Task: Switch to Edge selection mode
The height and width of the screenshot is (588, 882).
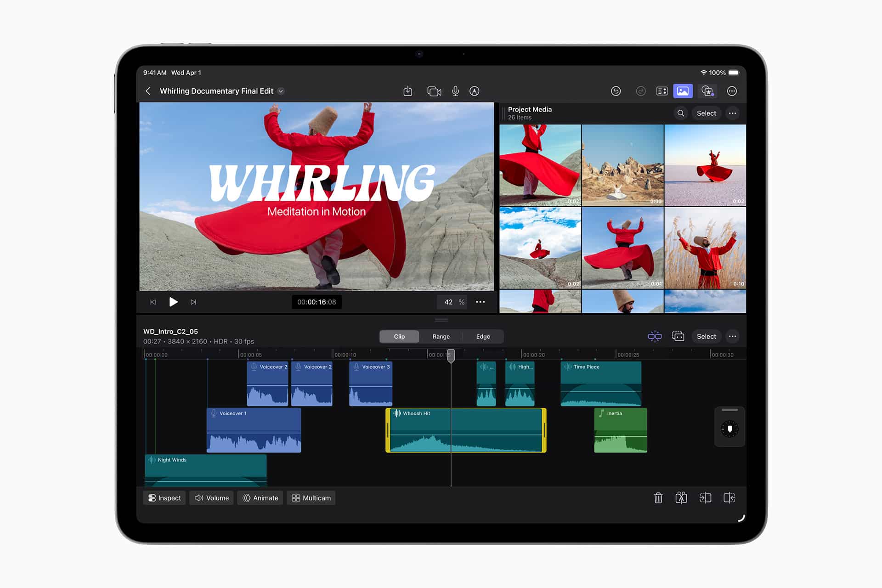Action: 483,336
